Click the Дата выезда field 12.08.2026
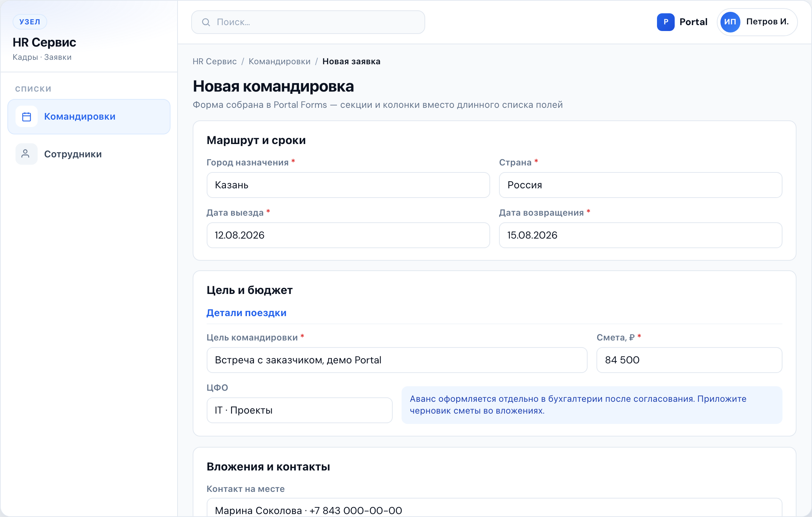 (x=348, y=235)
